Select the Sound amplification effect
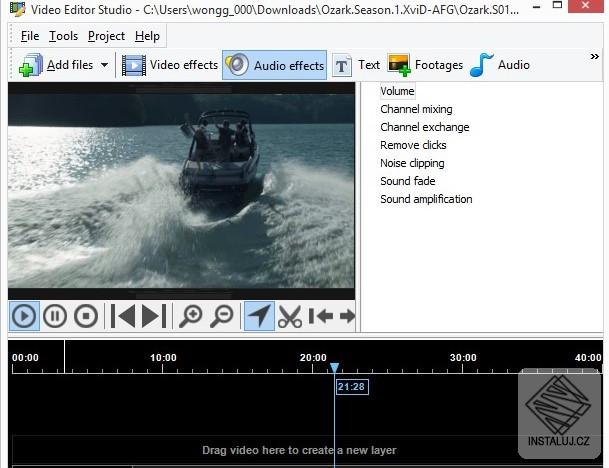 [x=426, y=199]
